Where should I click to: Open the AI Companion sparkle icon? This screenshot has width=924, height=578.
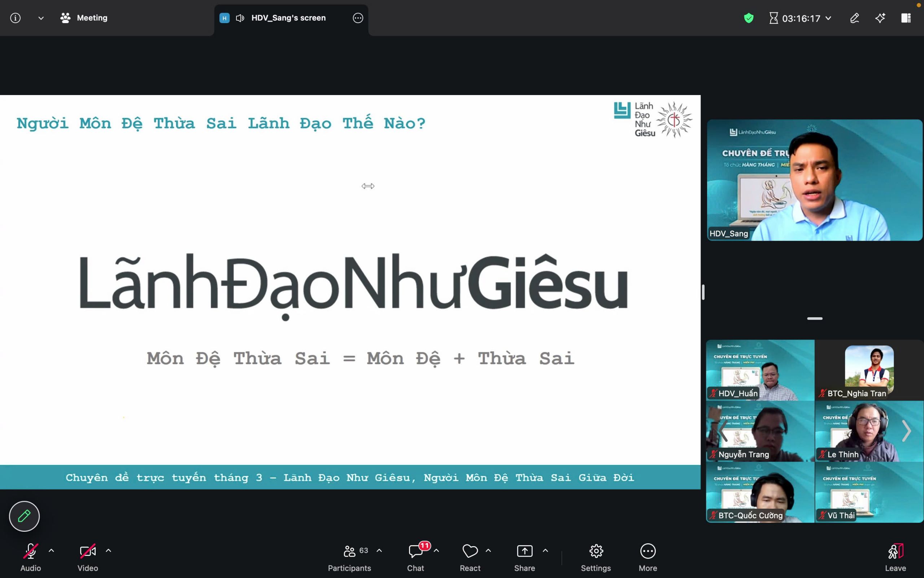coord(880,18)
